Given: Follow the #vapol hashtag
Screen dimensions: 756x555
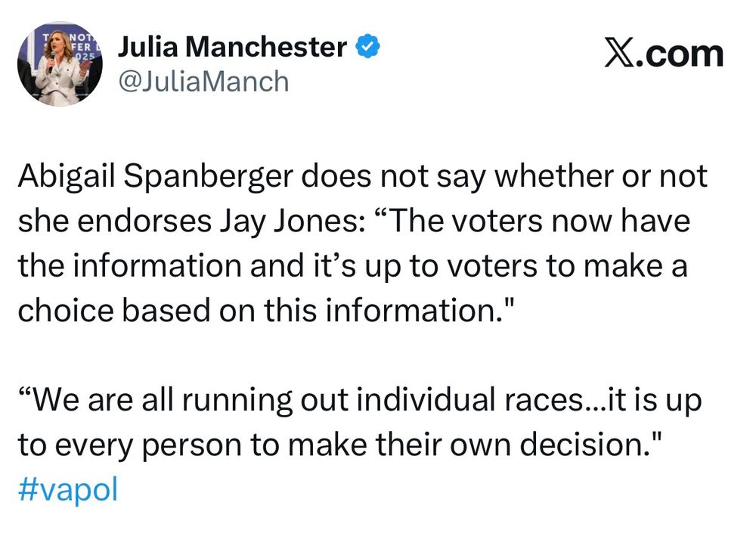Looking at the screenshot, I should (x=67, y=490).
